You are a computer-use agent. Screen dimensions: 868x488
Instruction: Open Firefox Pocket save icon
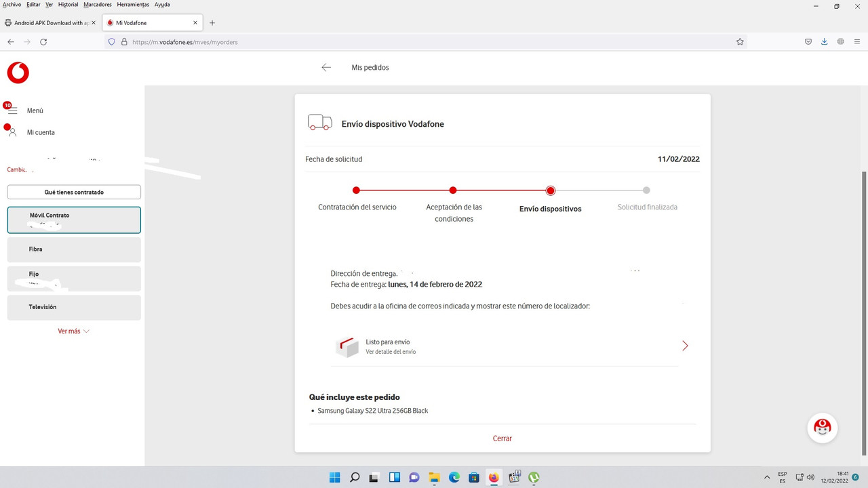808,41
